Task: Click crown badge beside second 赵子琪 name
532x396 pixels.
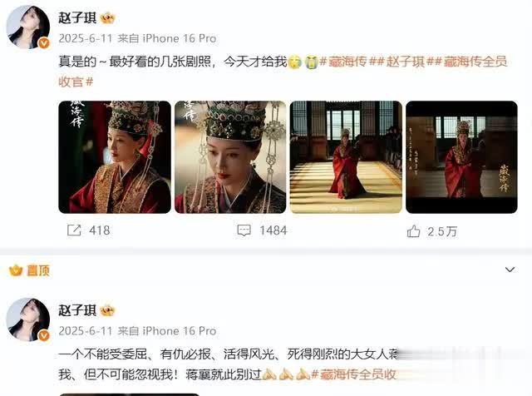Action: coord(107,310)
